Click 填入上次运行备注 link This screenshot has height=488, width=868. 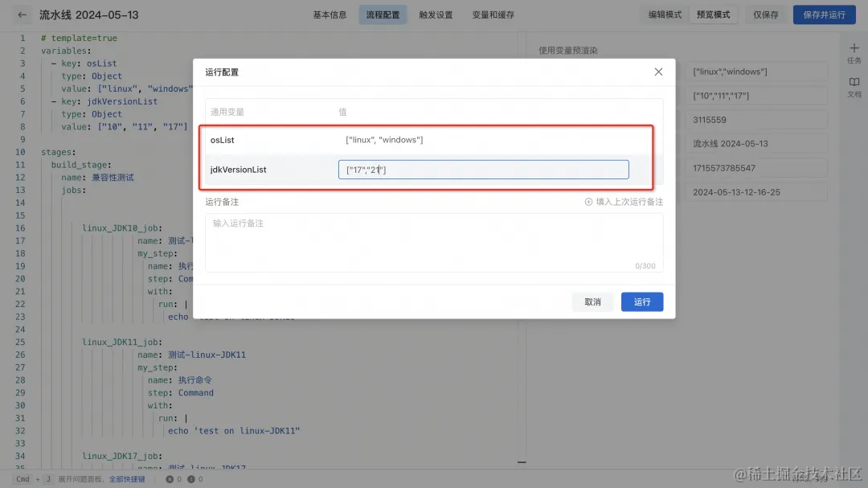click(629, 202)
